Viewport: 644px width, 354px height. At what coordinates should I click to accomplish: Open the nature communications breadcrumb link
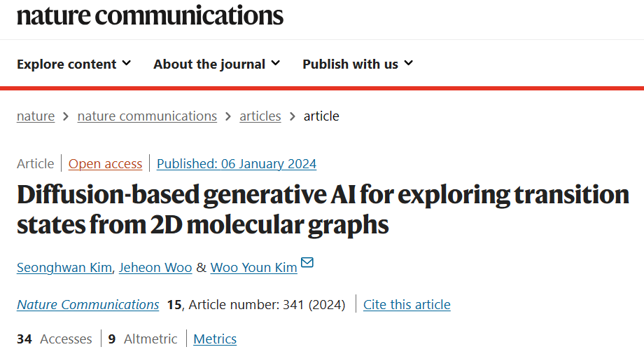(147, 116)
